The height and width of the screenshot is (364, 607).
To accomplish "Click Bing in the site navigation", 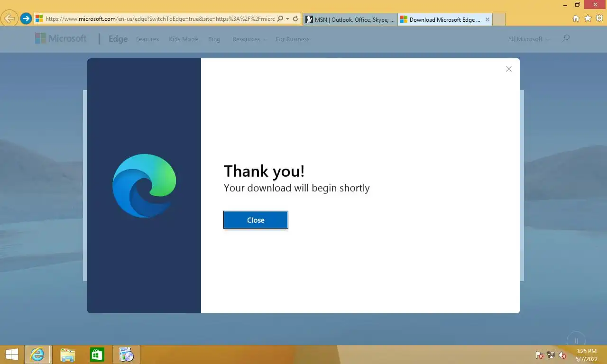I will (x=214, y=39).
